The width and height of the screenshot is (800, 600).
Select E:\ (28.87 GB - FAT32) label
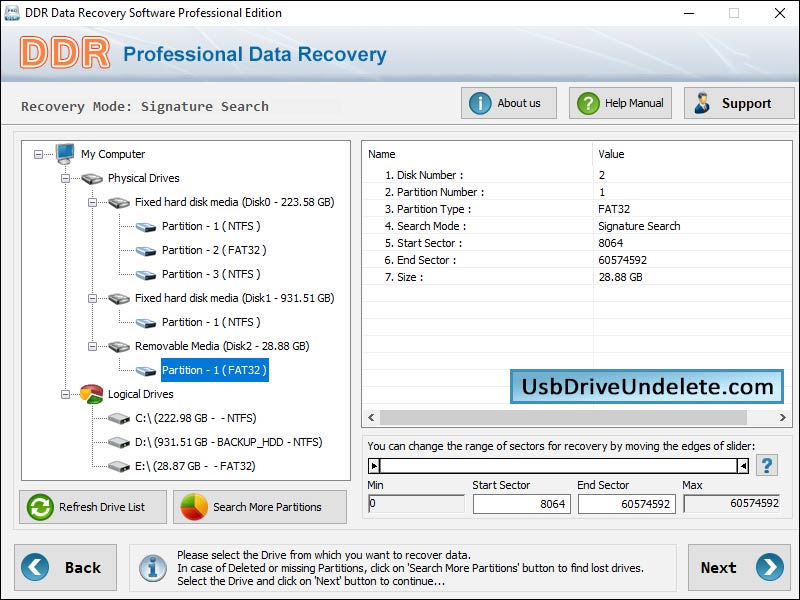(195, 466)
